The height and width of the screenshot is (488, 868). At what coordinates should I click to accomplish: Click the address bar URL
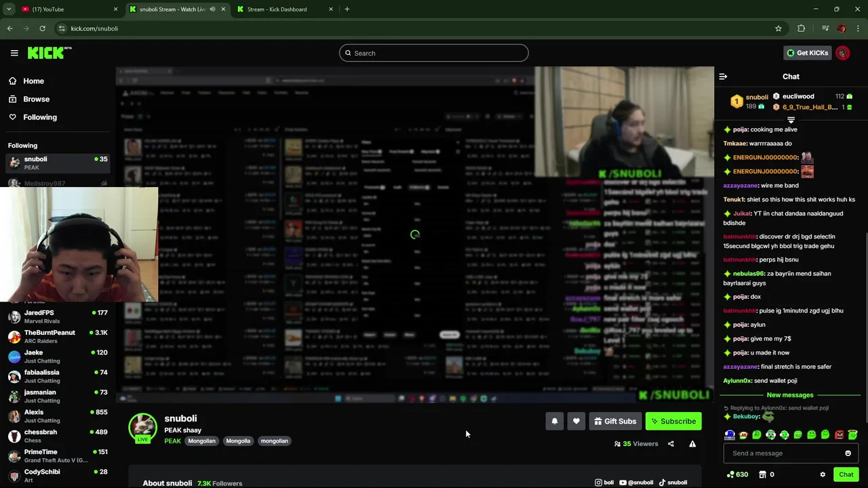(x=94, y=28)
